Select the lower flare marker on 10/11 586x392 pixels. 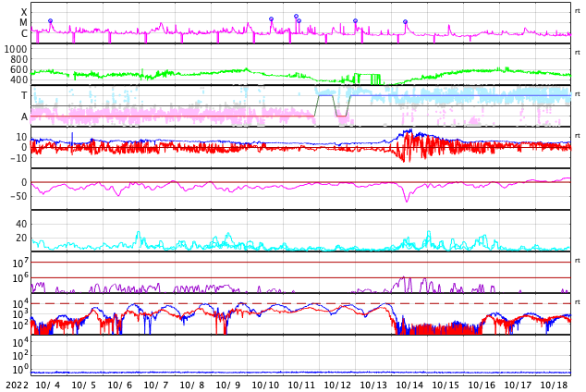click(x=299, y=21)
